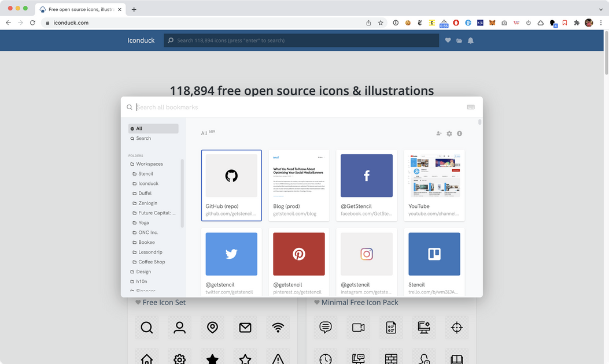Click inside the Search all bookmarks field

pos(231,107)
